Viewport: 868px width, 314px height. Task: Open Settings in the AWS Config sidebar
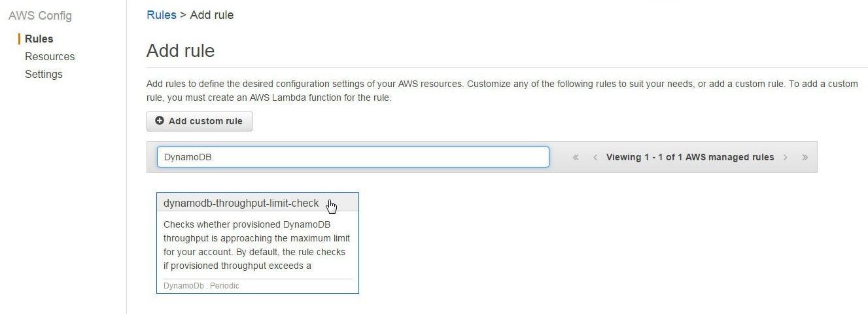pyautogui.click(x=44, y=74)
